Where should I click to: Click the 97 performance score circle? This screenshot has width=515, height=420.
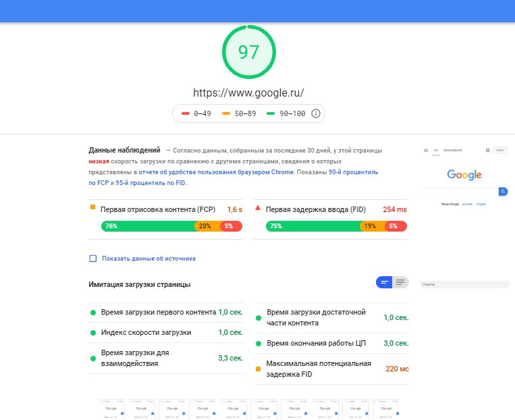[x=248, y=52]
